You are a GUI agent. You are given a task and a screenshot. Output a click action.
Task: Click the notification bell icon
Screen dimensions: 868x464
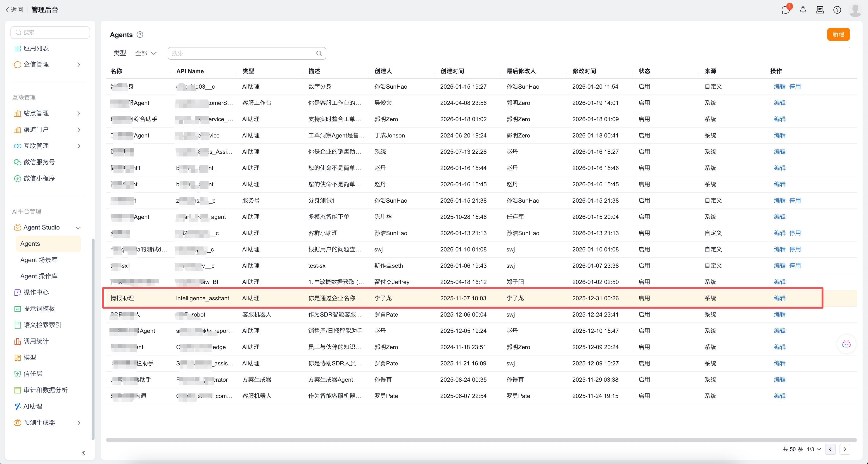coord(803,10)
